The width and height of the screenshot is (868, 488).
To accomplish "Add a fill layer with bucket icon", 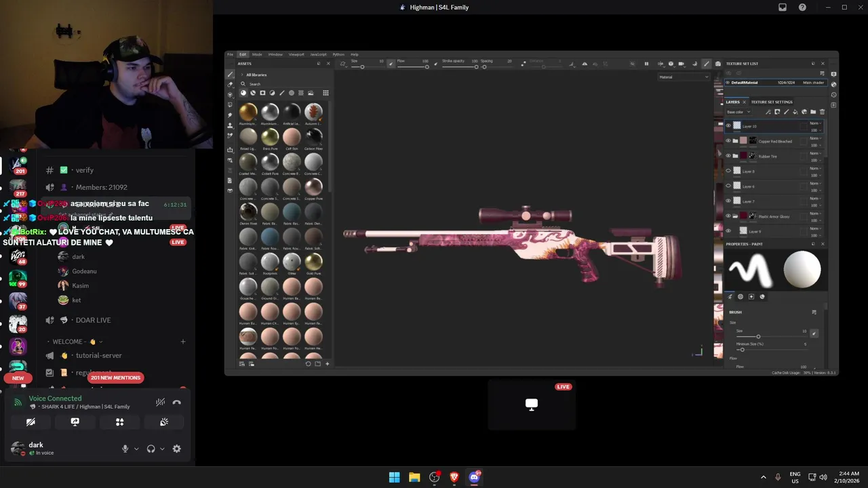I will coord(795,112).
